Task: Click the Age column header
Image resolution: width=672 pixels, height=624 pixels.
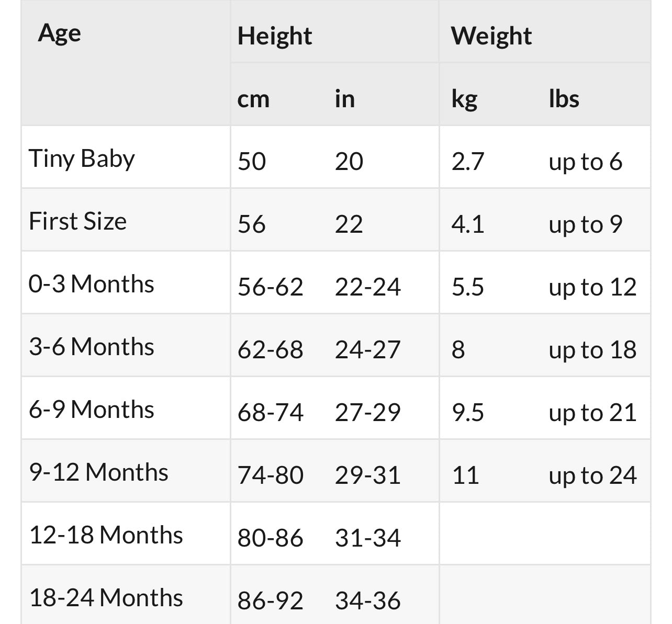Action: (59, 33)
